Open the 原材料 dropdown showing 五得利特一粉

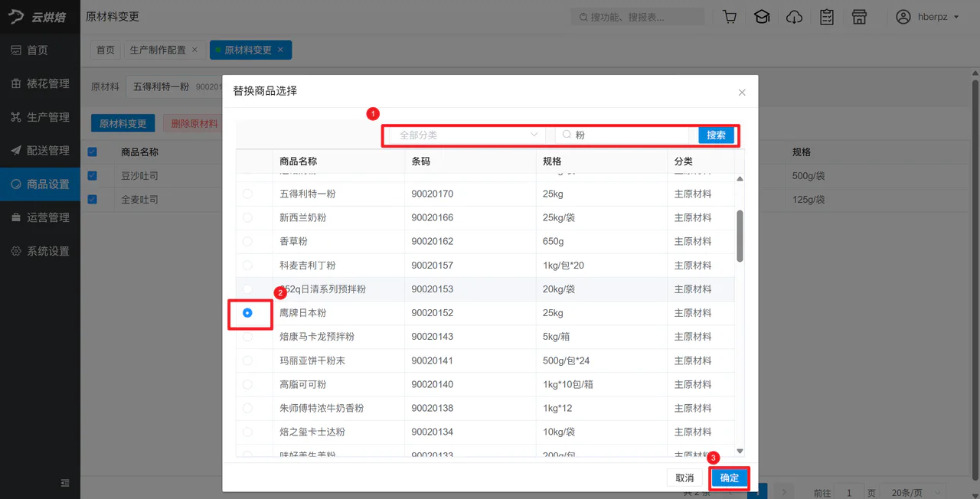[175, 86]
